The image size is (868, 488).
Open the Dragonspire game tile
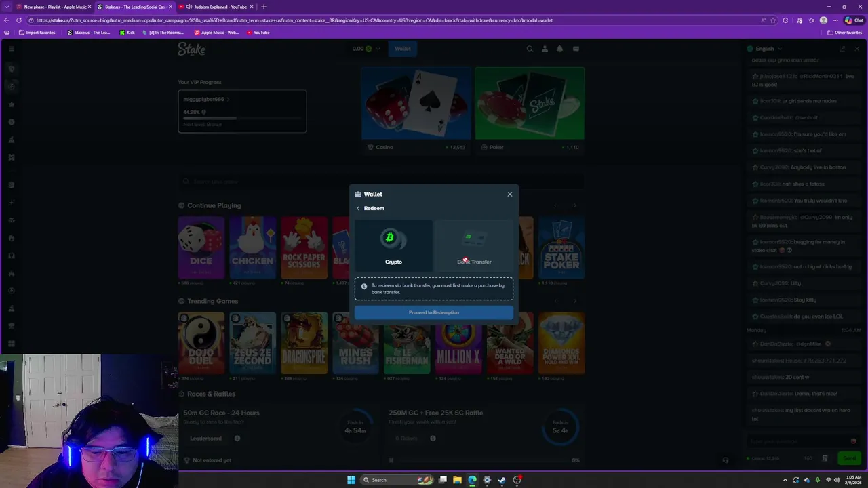[304, 343]
